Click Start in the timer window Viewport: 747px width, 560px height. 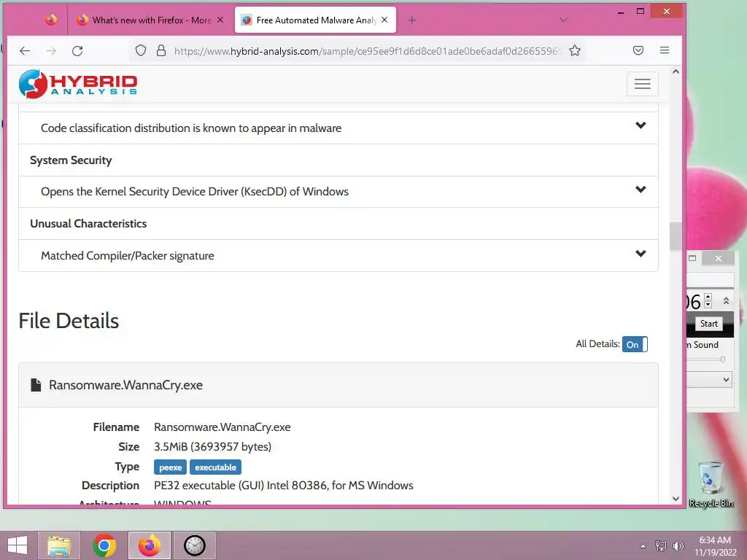[708, 324]
